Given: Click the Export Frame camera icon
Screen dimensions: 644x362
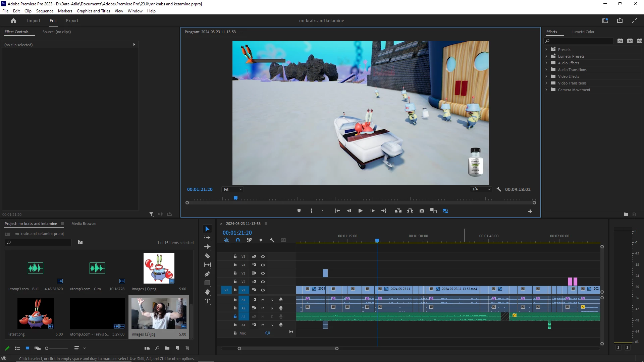Looking at the screenshot, I should click(422, 211).
